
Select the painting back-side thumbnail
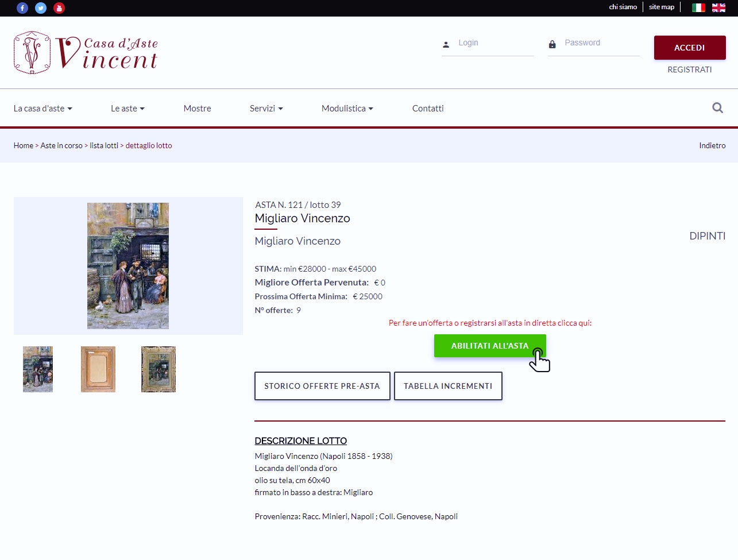[98, 369]
